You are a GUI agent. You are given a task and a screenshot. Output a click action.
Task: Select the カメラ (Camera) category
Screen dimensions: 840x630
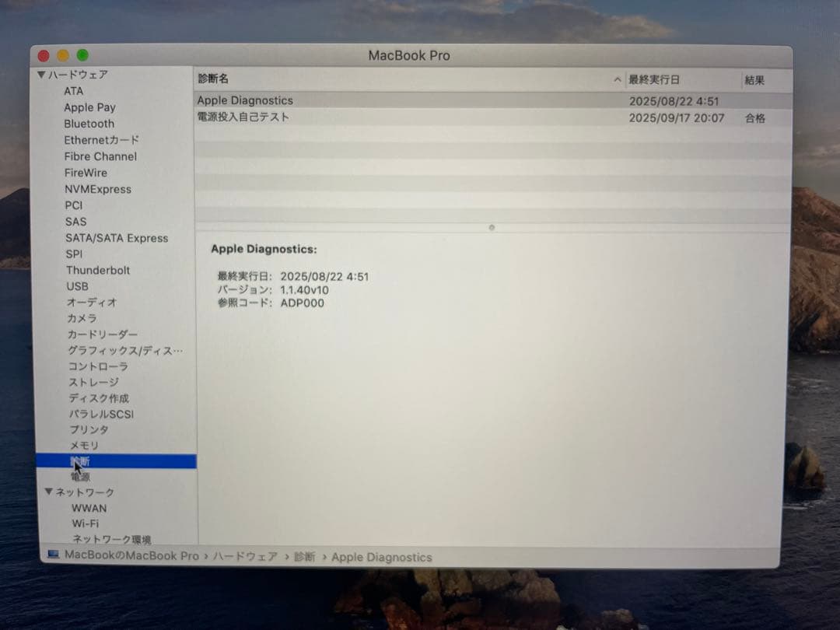pos(82,318)
